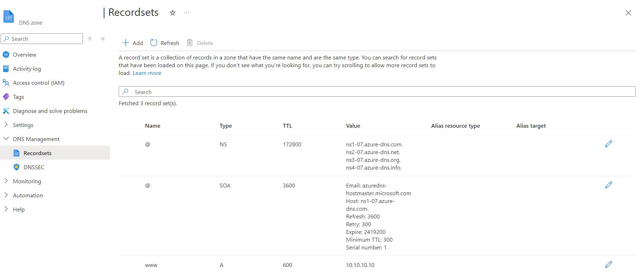This screenshot has width=644, height=274.
Task: Click ns2-07.azure-dns.net. value
Action: [x=373, y=152]
